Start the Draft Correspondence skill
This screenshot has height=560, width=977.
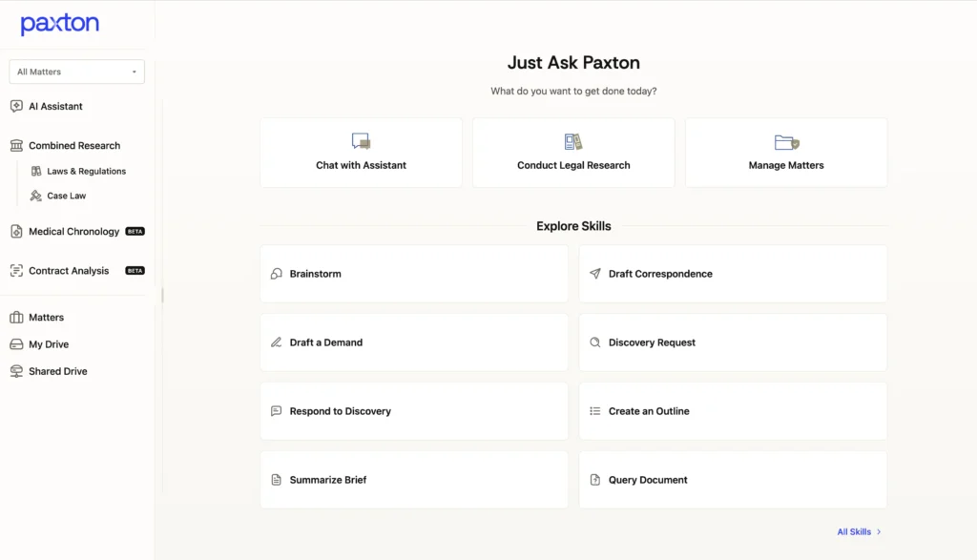tap(733, 274)
